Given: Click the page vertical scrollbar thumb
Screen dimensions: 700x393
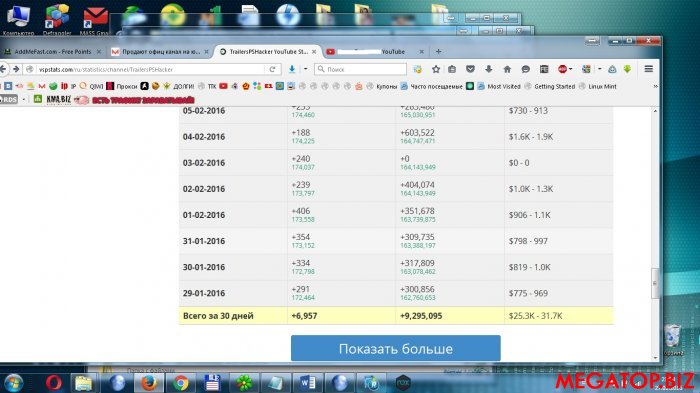Looking at the screenshot, I should 655,283.
